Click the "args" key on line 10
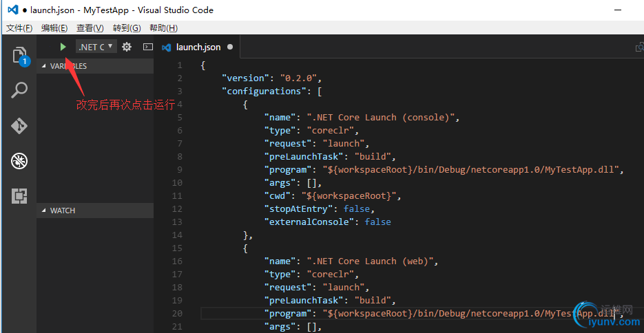Image resolution: width=644 pixels, height=333 pixels. pos(280,183)
